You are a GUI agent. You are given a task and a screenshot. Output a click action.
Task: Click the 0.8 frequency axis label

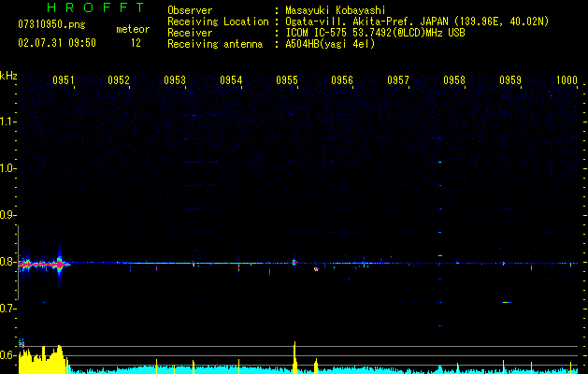(x=8, y=262)
